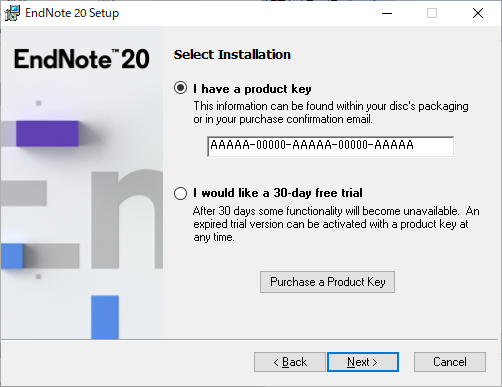
Task: Click the EndNote 20 logo in left panel
Action: coord(82,59)
